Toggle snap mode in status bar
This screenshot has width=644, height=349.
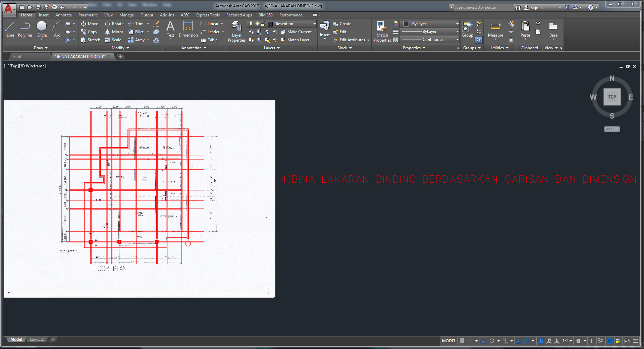coord(470,341)
